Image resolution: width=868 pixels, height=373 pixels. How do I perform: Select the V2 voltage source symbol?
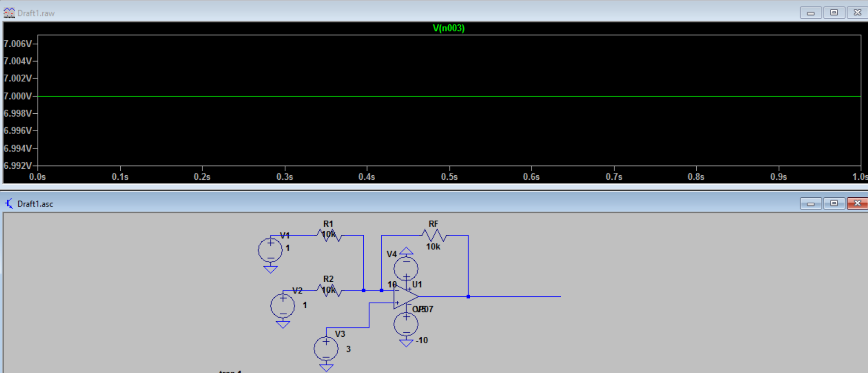(x=283, y=306)
